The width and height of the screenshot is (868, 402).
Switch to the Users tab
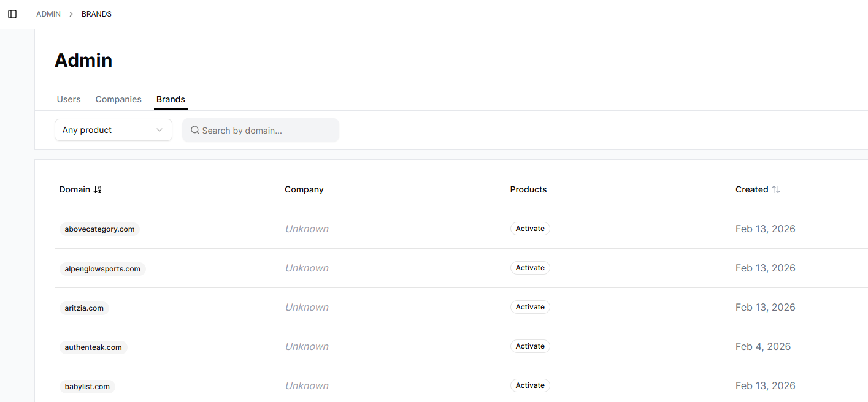click(x=68, y=99)
